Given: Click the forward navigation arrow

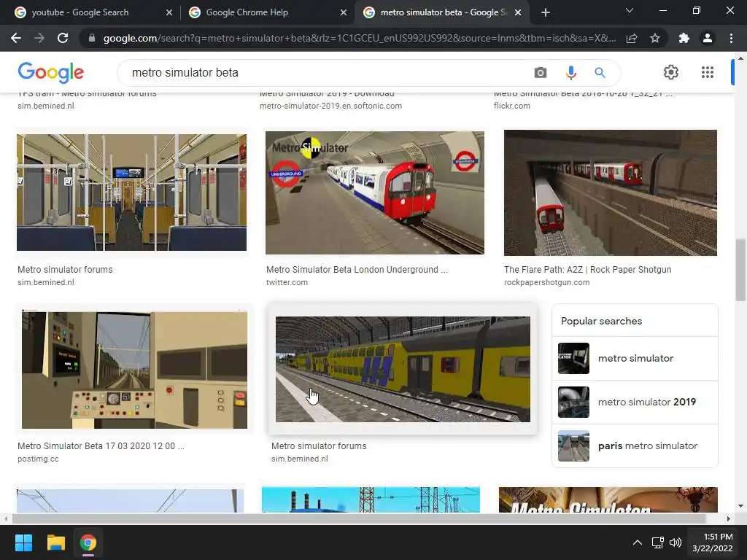Looking at the screenshot, I should coord(39,38).
